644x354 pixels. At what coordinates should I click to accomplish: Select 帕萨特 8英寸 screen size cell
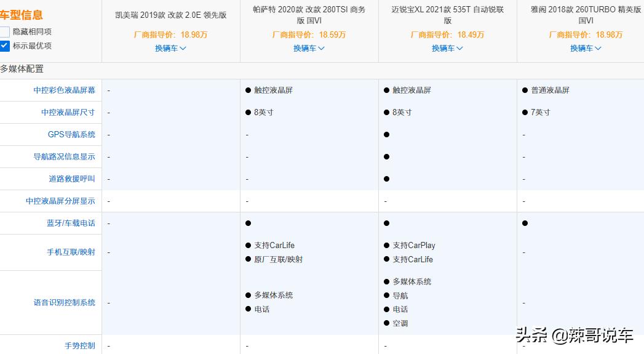[259, 112]
